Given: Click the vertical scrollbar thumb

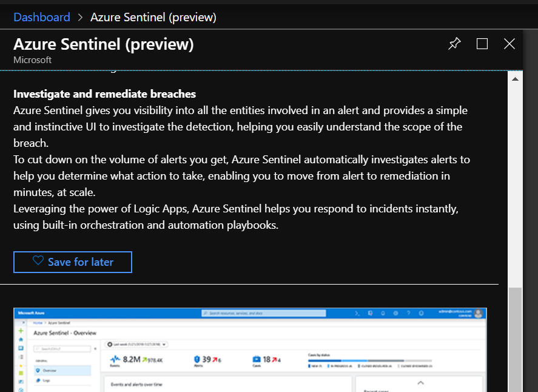Looking at the screenshot, I should 515,340.
